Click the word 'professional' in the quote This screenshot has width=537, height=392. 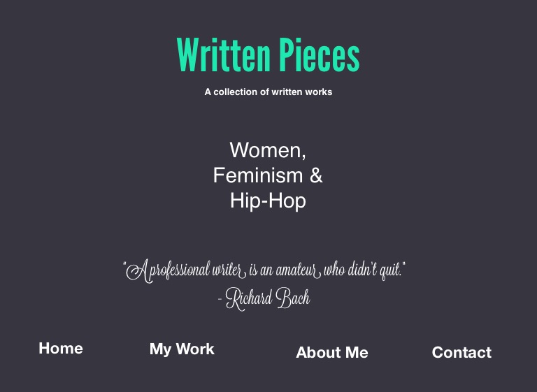tap(180, 270)
